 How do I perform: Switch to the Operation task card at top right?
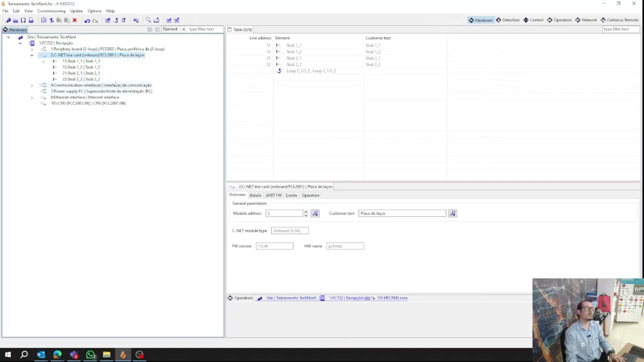click(x=559, y=20)
